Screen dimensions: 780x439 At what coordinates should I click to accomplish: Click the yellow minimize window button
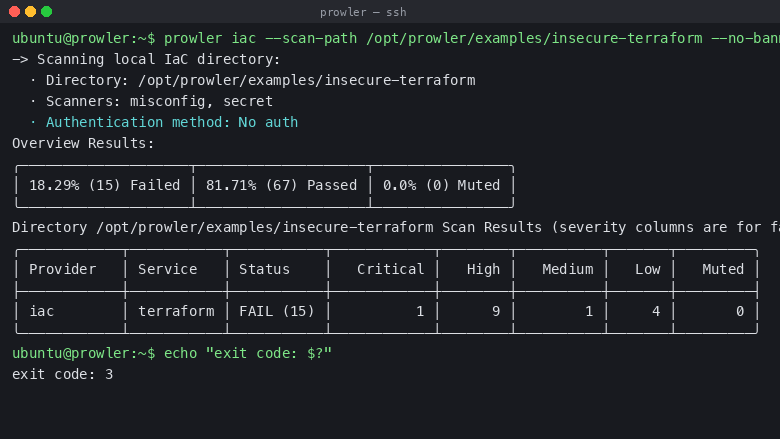coord(30,11)
